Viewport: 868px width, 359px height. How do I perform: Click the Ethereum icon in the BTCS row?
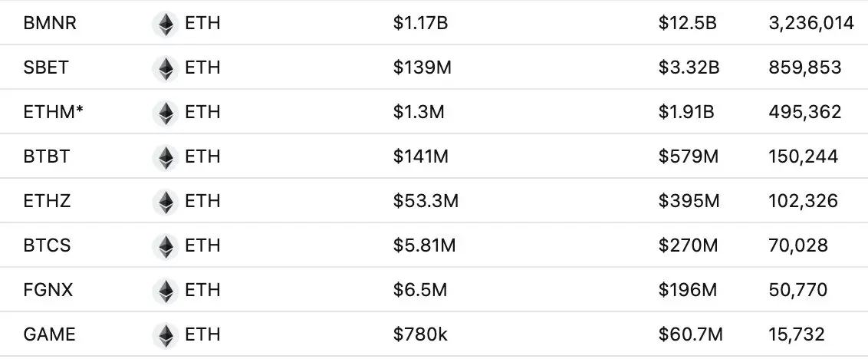click(x=165, y=246)
